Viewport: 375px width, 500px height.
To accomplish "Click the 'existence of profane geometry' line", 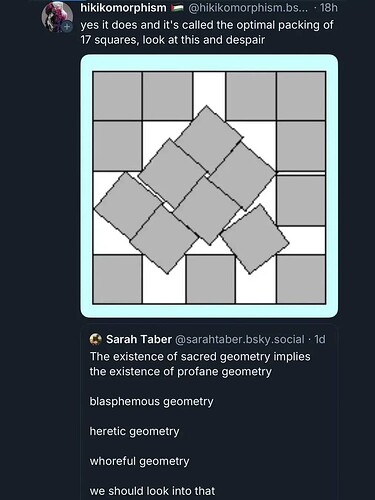I will pos(181,372).
